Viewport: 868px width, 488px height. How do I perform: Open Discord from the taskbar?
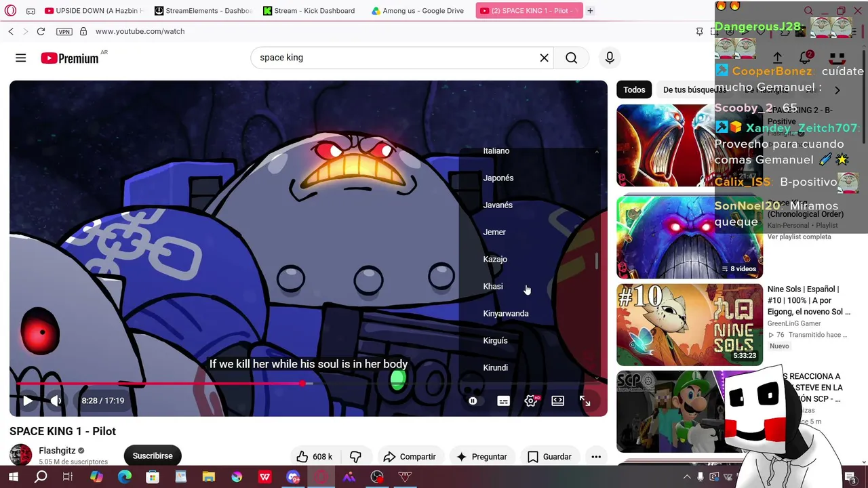(293, 477)
